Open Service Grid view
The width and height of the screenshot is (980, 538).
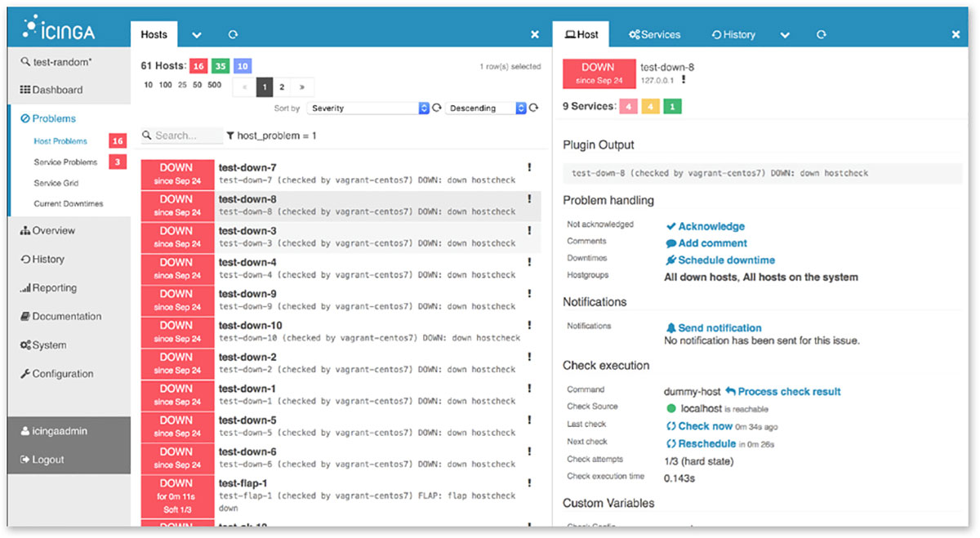56,183
